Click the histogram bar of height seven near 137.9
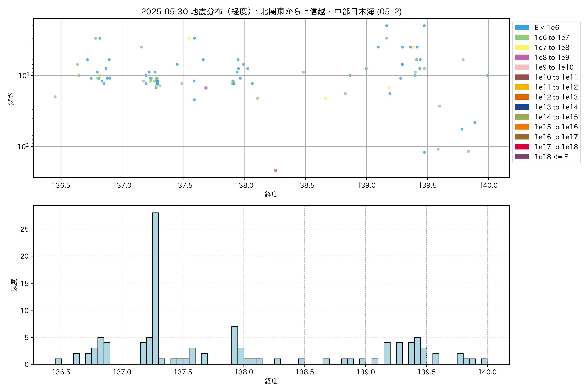The height and width of the screenshot is (392, 588). (x=235, y=345)
